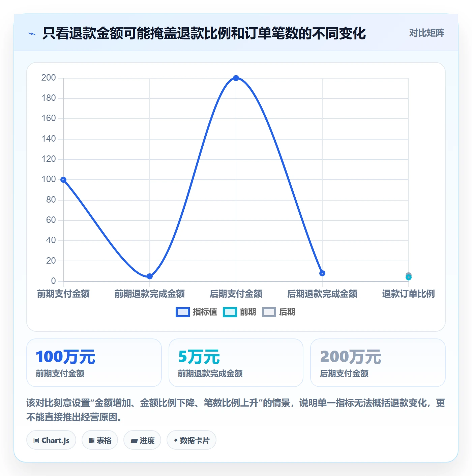Select the 表格 tag
Screen dimensions: 472x476
[x=100, y=440]
